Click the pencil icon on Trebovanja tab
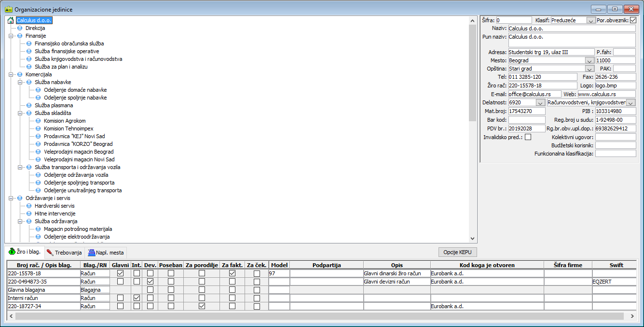Image resolution: width=644 pixels, height=327 pixels. coord(50,252)
